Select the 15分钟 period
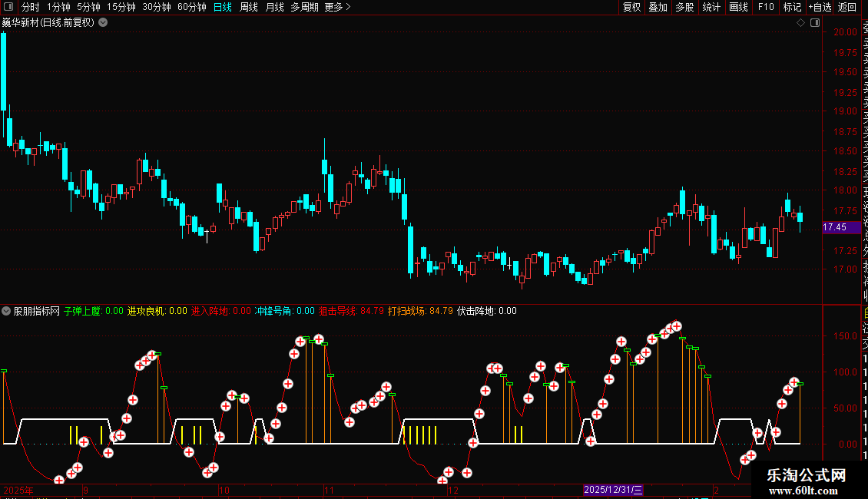The width and height of the screenshot is (868, 499). (121, 7)
